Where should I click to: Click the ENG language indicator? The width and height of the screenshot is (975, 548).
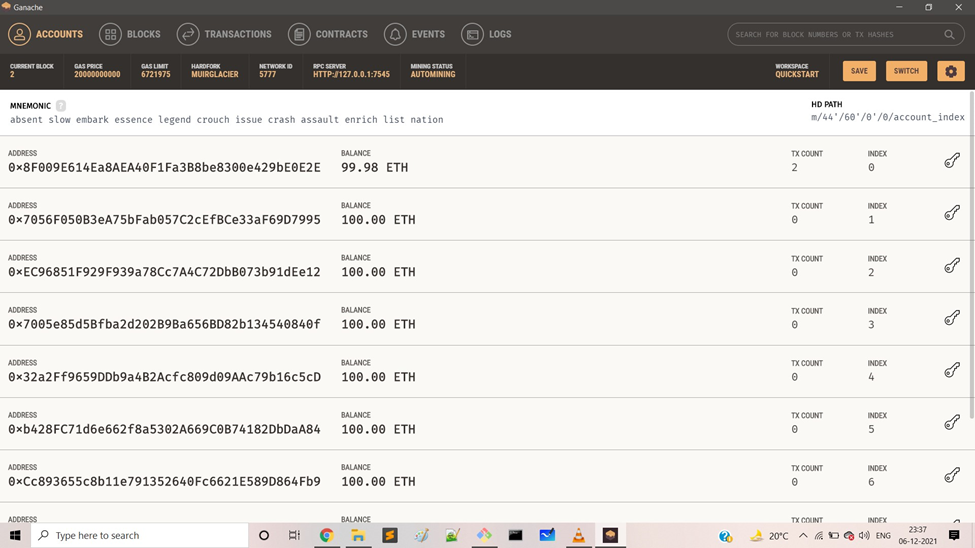click(882, 536)
